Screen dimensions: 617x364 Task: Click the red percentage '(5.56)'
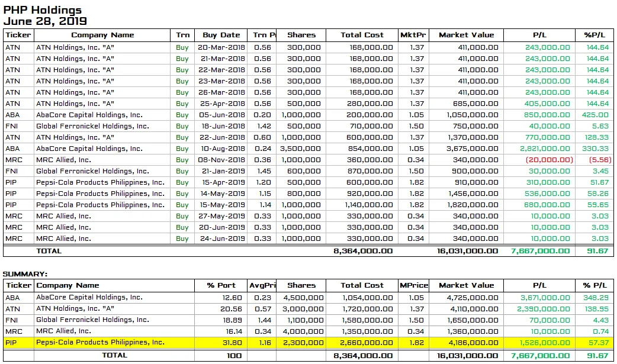[x=600, y=160]
